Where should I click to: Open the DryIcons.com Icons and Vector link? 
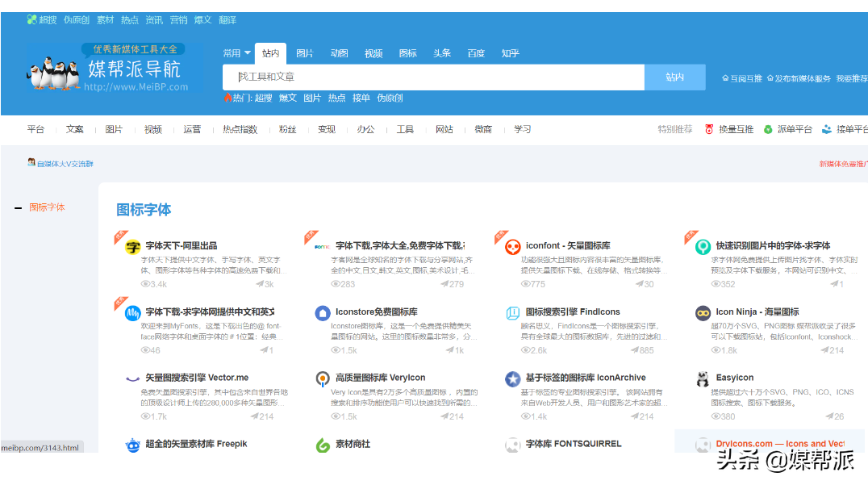(780, 444)
